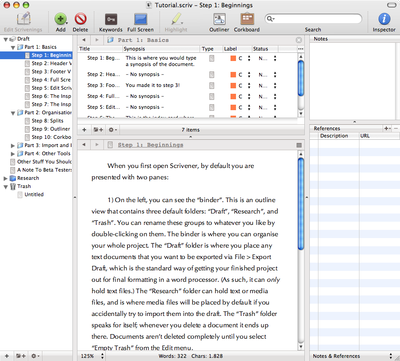Image resolution: width=400 pixels, height=361 pixels.
Task: Click the Add toolbar icon
Action: click(x=60, y=19)
